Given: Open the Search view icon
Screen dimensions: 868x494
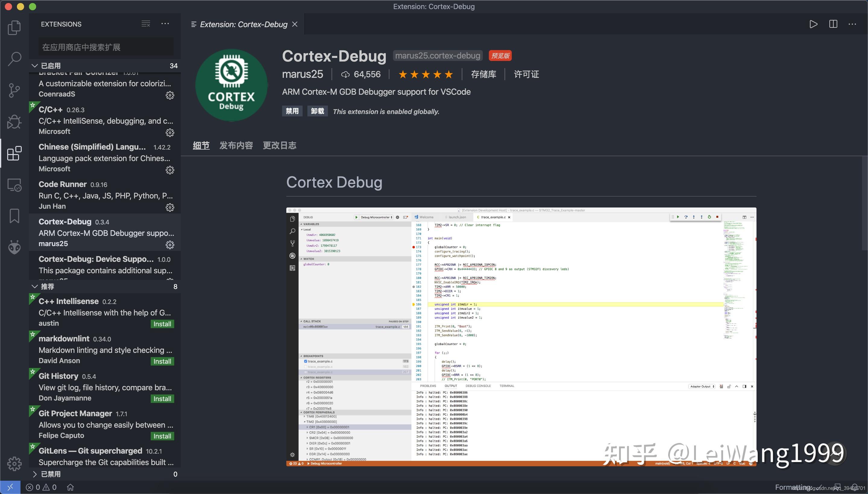Looking at the screenshot, I should [14, 59].
